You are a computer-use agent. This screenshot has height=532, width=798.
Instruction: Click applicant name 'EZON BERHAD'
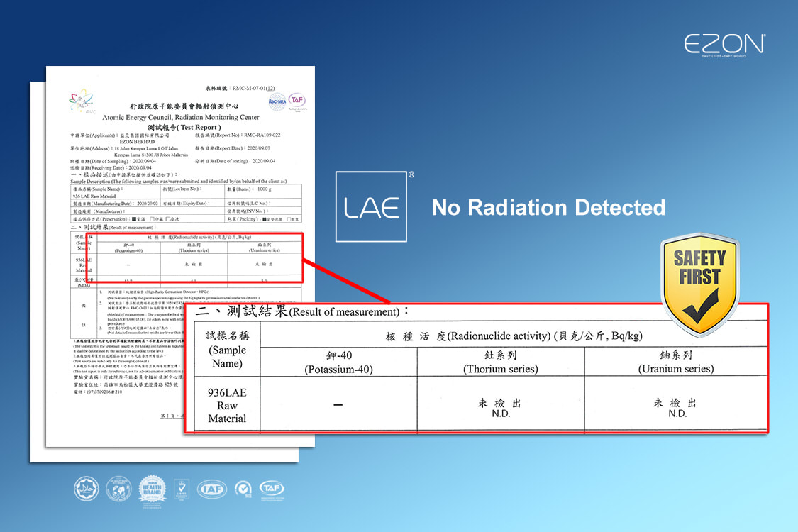(137, 142)
